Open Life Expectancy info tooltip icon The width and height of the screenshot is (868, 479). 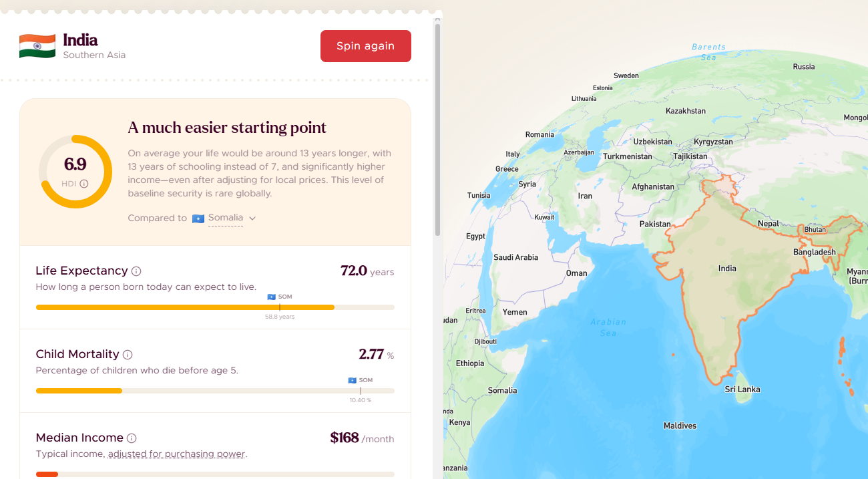pyautogui.click(x=136, y=271)
